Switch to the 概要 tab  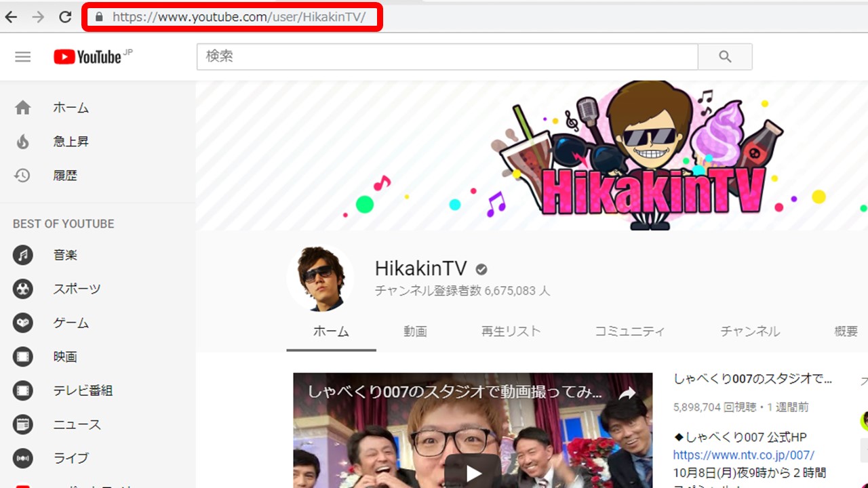click(846, 331)
